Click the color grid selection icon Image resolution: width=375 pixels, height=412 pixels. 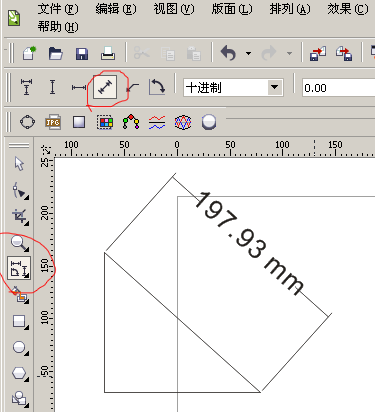pos(105,122)
